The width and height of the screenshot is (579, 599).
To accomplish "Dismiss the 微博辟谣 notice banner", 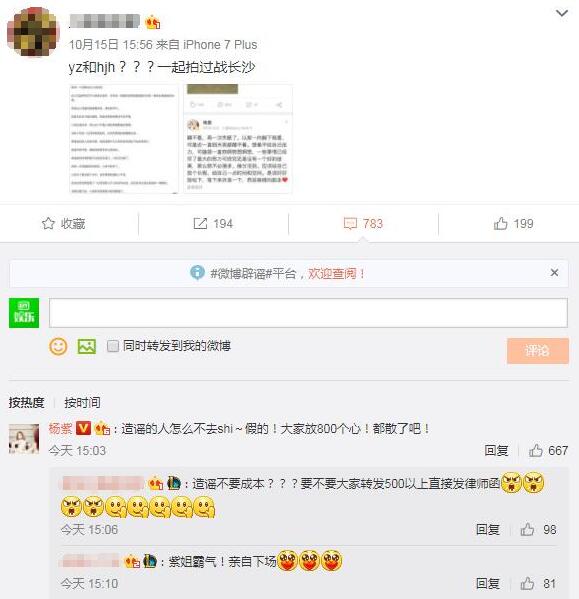I will click(554, 273).
